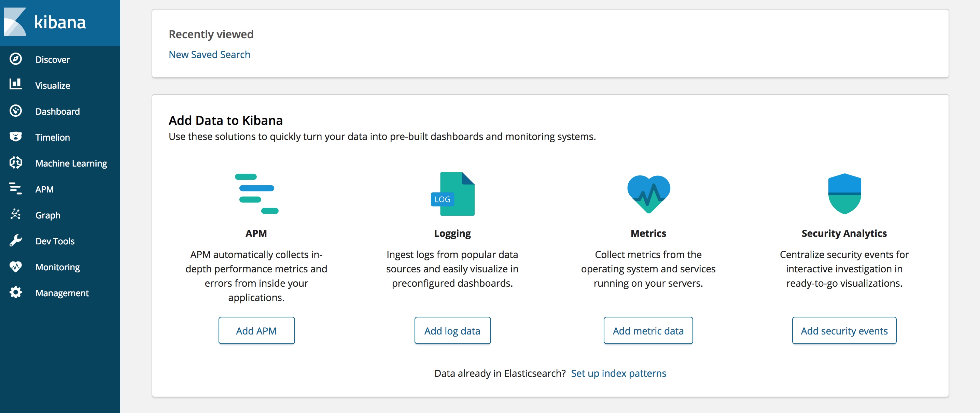Click the Metrics description paragraph
The height and width of the screenshot is (413, 980).
(648, 269)
